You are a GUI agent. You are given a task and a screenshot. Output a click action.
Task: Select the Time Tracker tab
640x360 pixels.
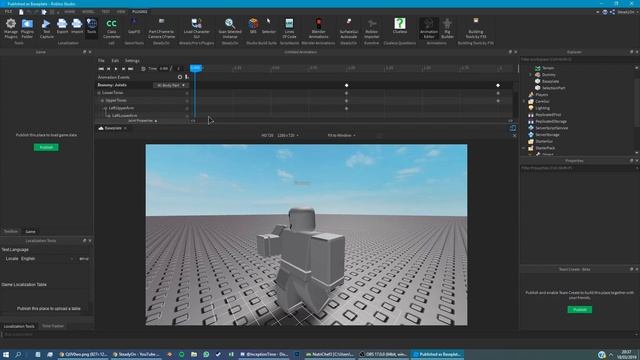53,326
